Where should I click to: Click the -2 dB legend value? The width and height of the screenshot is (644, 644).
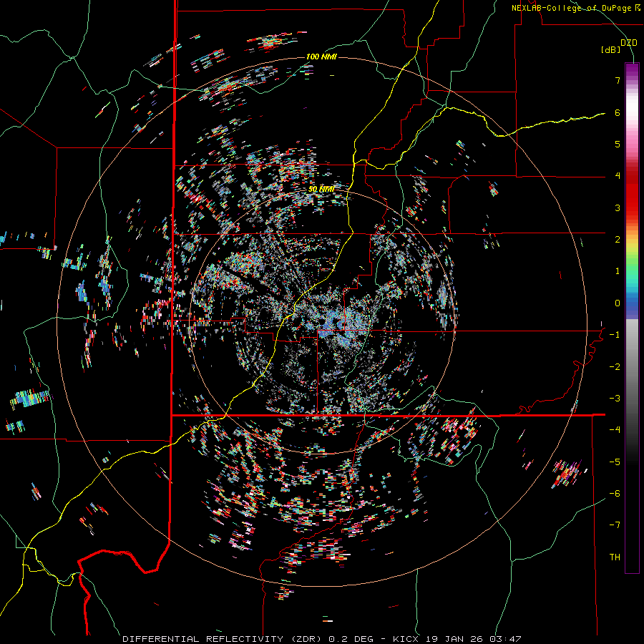pyautogui.click(x=615, y=366)
